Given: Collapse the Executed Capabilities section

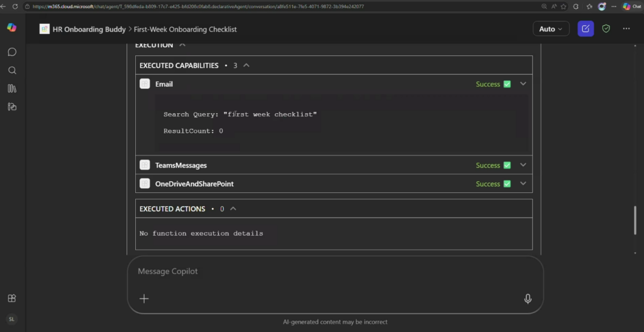Looking at the screenshot, I should pos(247,65).
